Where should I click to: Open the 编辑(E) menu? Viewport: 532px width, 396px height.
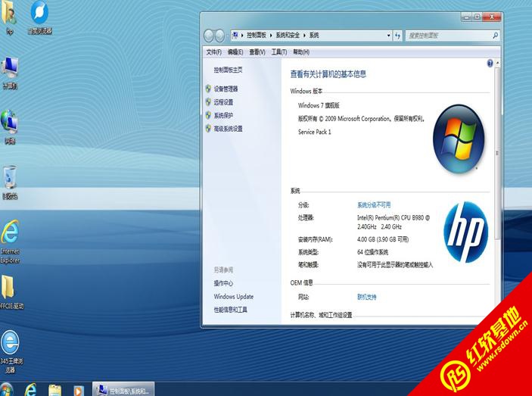(x=235, y=52)
